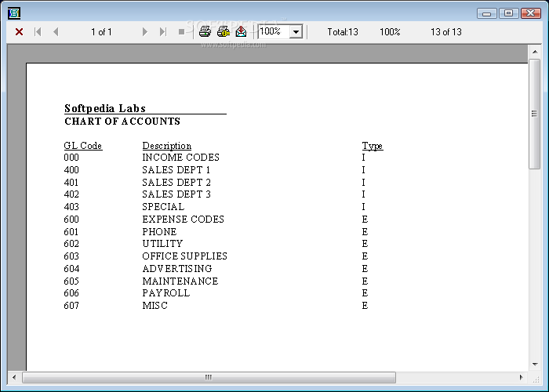Viewport: 549px width, 392px height.
Task: Click the 'SALES DEPT 3' entry
Action: [x=176, y=194]
